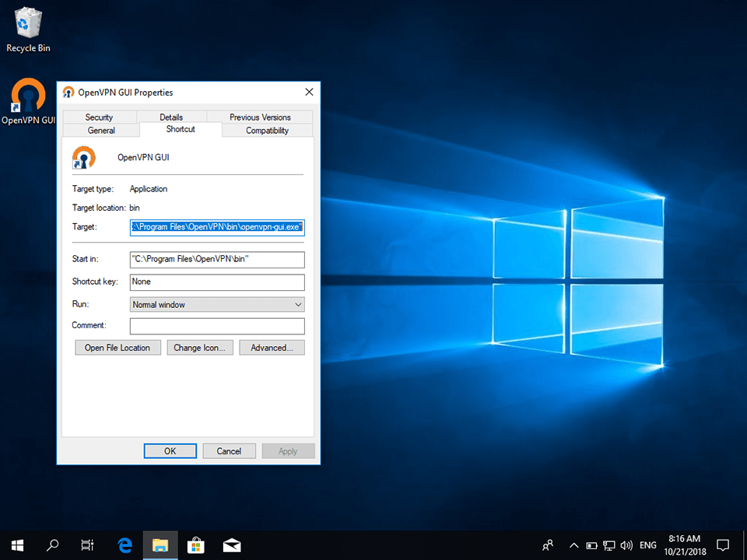Open clock showing 8:16 AM
The height and width of the screenshot is (560, 747).
pyautogui.click(x=685, y=545)
